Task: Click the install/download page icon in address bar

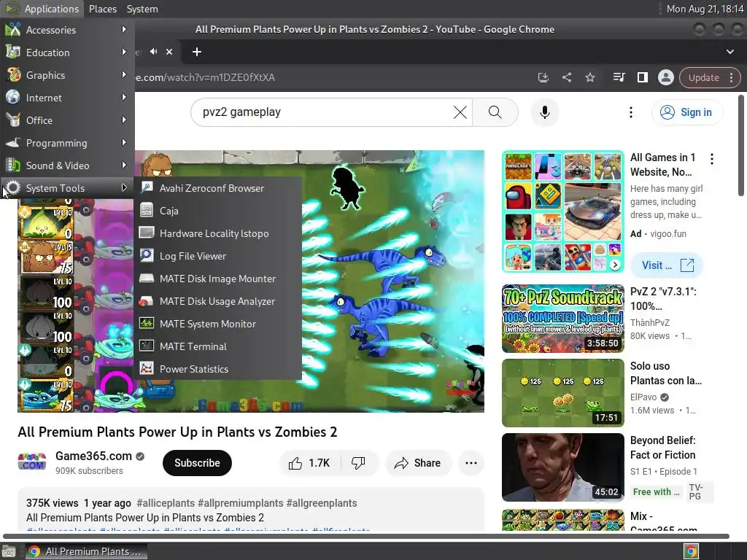Action: coord(543,77)
